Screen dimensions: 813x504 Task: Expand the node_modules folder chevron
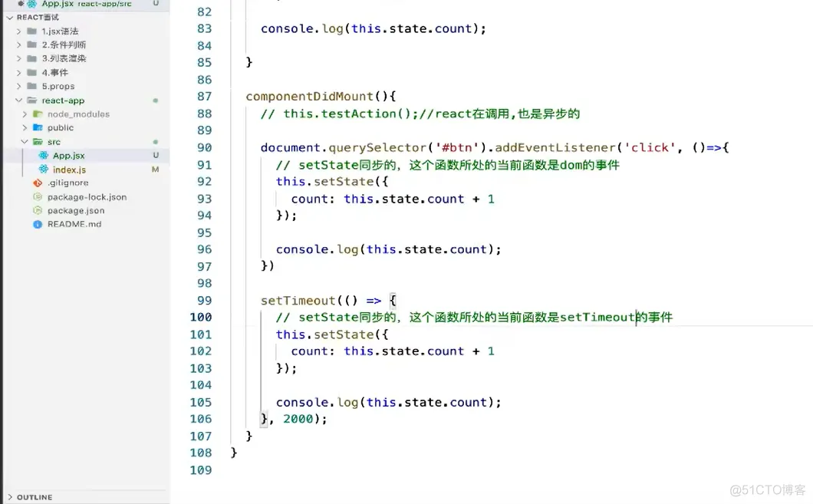(x=25, y=114)
